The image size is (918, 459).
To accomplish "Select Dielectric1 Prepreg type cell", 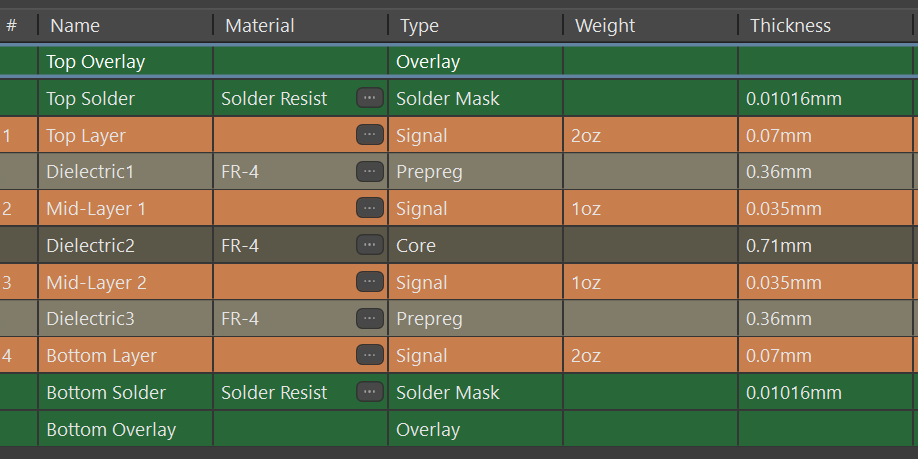I will click(x=475, y=172).
